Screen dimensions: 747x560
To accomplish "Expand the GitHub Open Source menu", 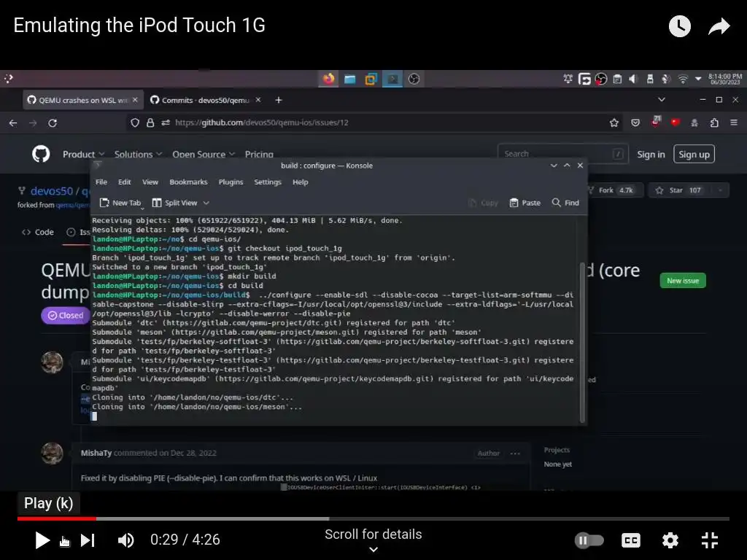I will point(204,155).
